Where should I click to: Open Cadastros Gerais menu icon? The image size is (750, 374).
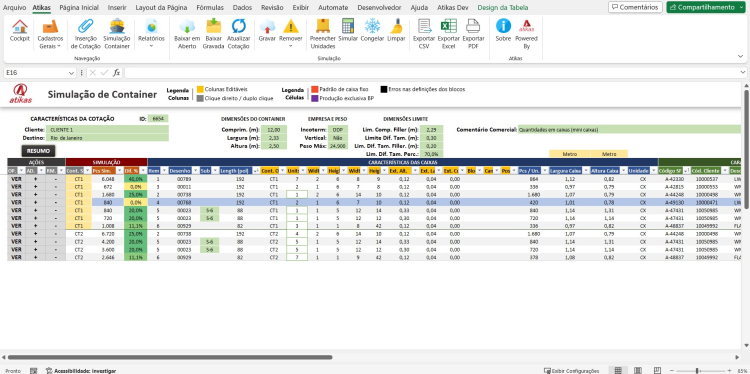50,26
